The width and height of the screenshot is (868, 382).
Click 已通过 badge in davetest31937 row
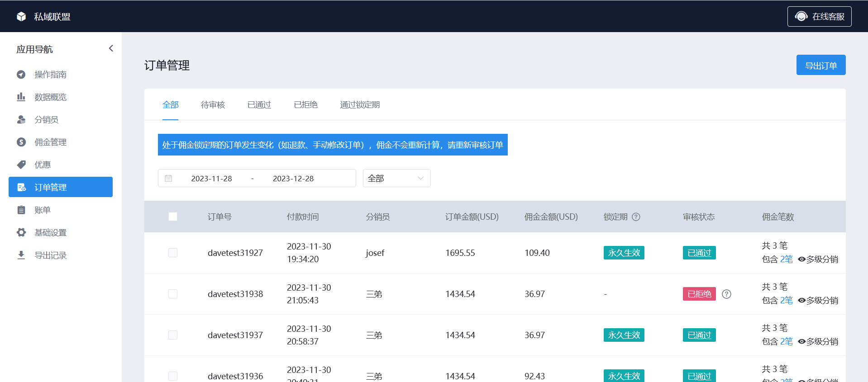(699, 335)
